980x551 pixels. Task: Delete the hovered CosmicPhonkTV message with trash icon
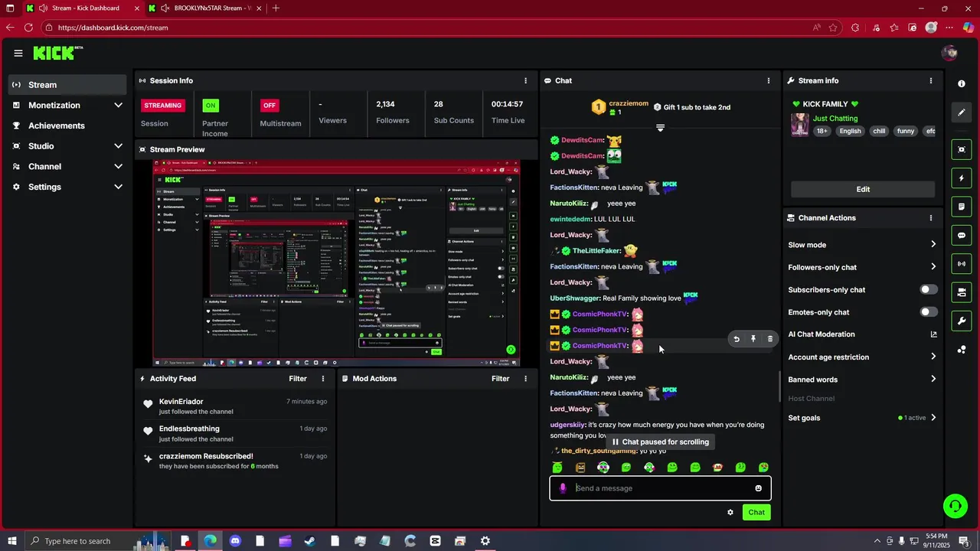pos(770,339)
